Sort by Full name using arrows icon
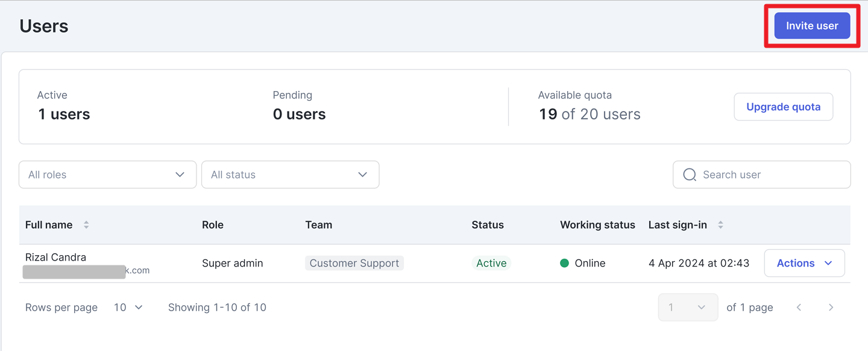The image size is (868, 351). (86, 225)
